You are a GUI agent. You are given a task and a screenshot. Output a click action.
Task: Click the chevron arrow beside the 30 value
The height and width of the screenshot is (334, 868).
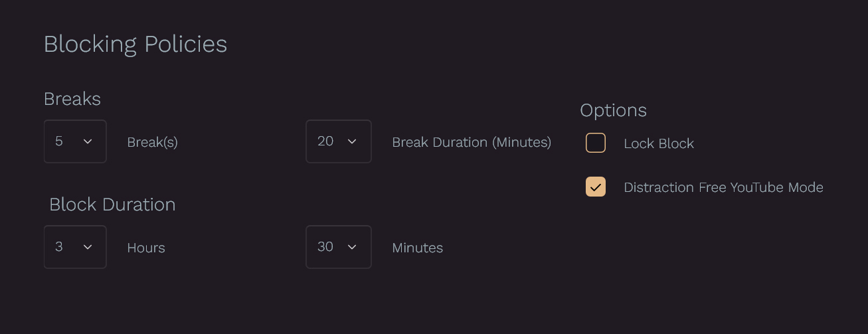click(x=352, y=247)
